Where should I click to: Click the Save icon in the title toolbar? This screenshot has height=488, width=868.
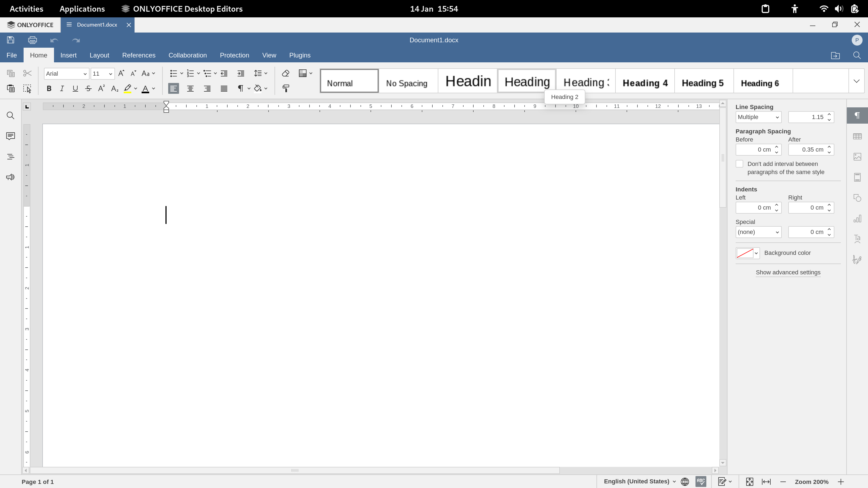coord(11,40)
